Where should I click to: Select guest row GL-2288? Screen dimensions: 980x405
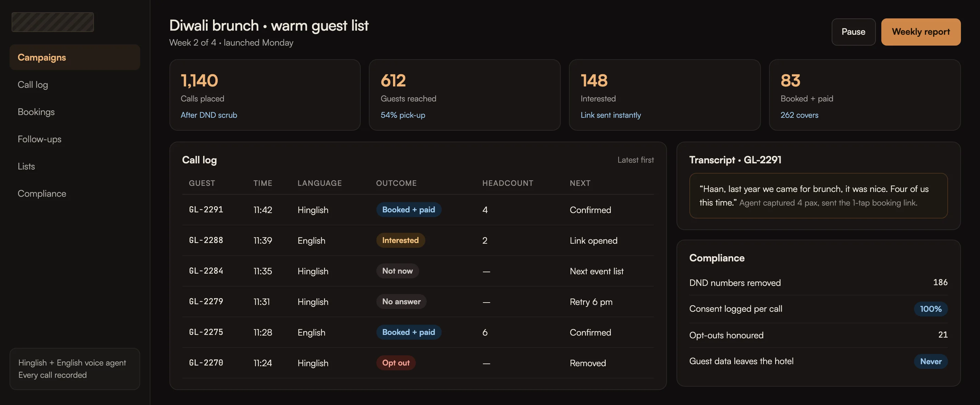pyautogui.click(x=418, y=241)
